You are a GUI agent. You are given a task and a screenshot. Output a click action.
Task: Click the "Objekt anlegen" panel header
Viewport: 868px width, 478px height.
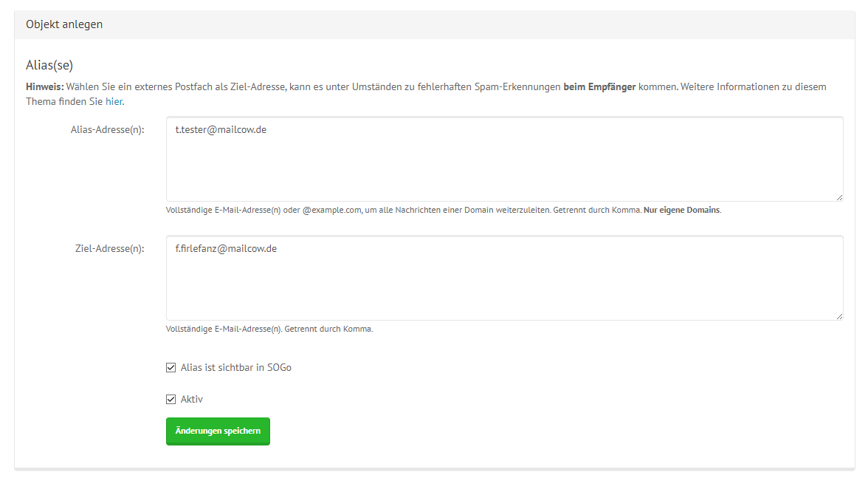click(x=64, y=24)
